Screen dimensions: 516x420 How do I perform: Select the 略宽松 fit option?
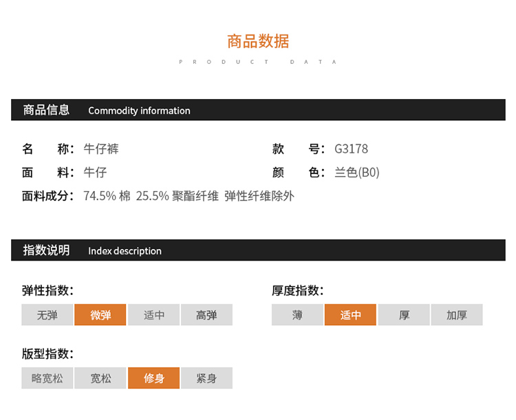tap(47, 378)
